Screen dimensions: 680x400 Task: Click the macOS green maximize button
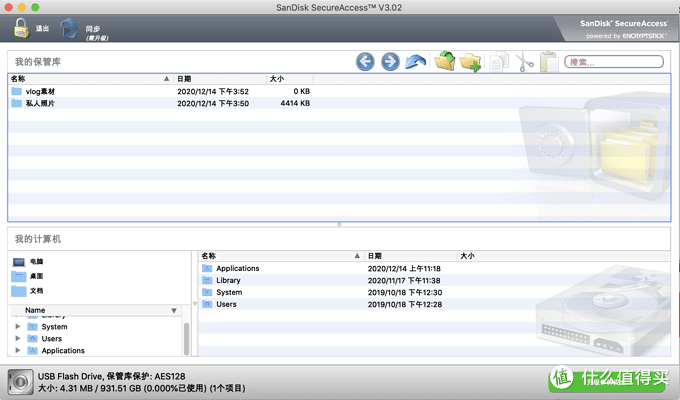36,7
